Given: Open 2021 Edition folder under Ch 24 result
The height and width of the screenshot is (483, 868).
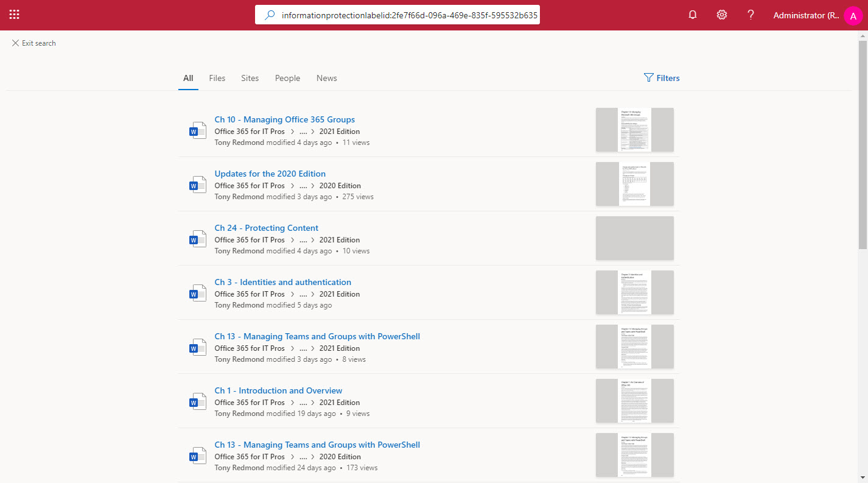Looking at the screenshot, I should pyautogui.click(x=340, y=240).
